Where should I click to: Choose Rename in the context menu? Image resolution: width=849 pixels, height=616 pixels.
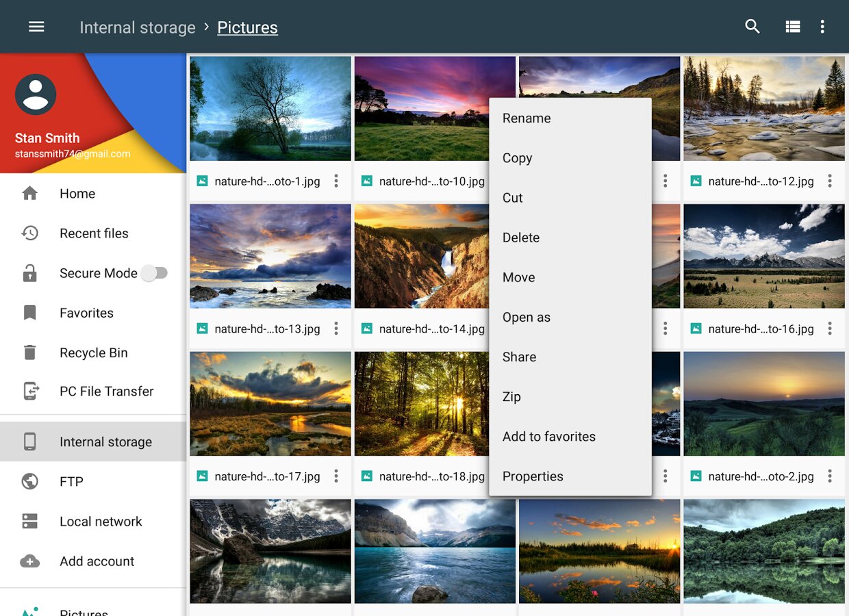[527, 118]
